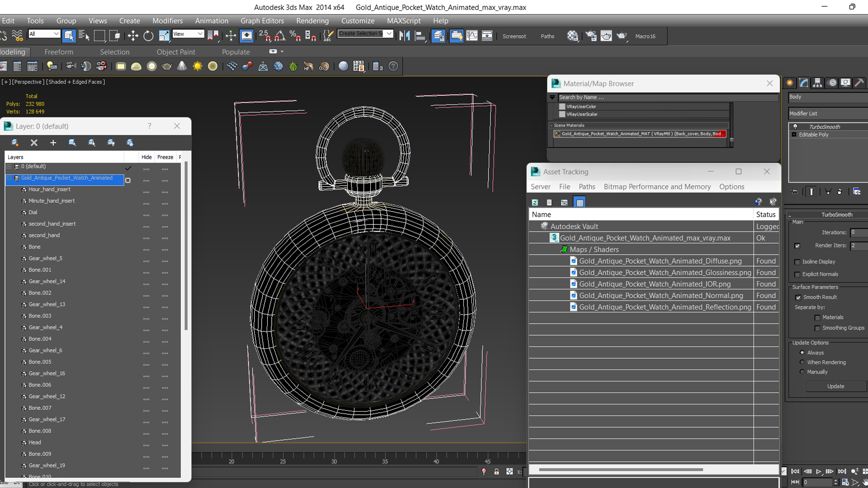Open Bitmap Performance and Memory menu

click(657, 187)
